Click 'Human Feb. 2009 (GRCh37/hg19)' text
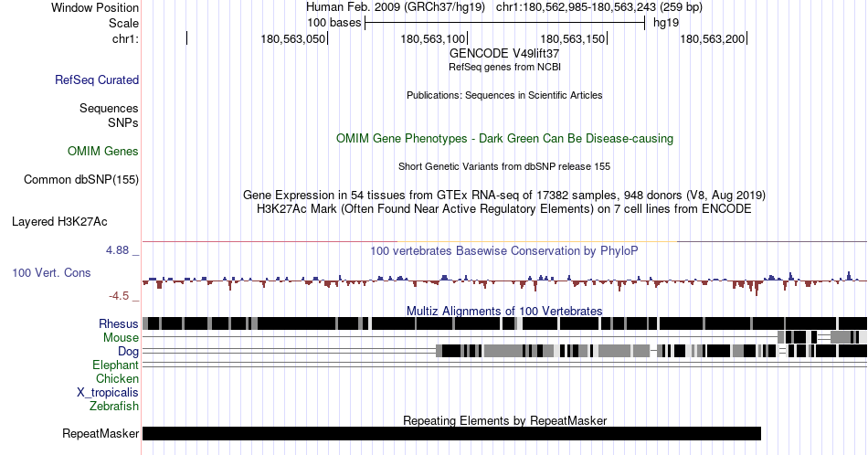This screenshot has width=868, height=455. pyautogui.click(x=396, y=7)
